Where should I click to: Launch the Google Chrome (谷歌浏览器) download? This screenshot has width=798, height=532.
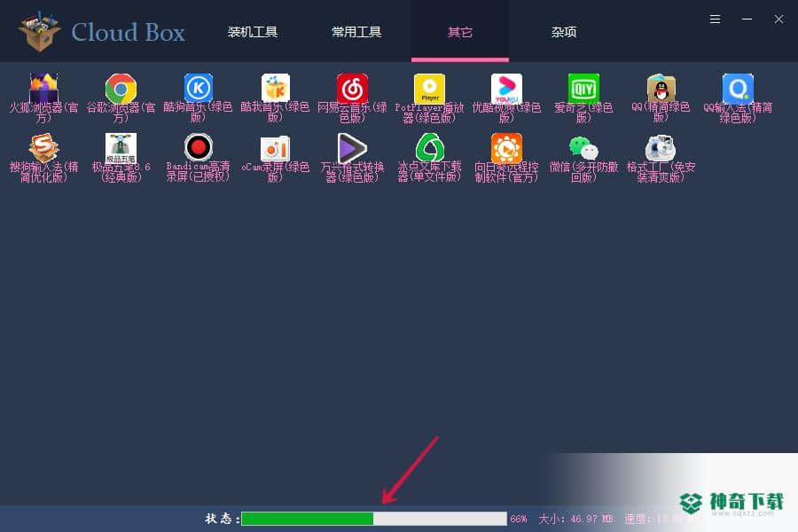click(x=121, y=88)
